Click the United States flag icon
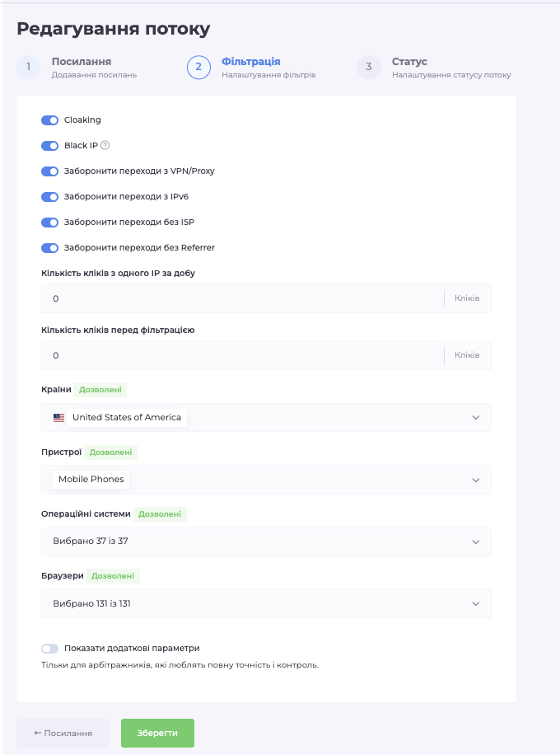The width and height of the screenshot is (560, 755). coord(58,418)
